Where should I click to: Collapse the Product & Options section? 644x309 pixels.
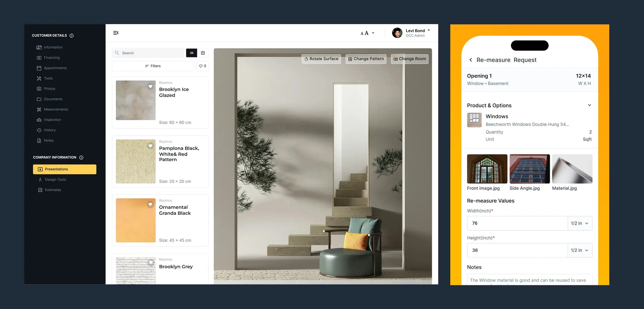(589, 105)
